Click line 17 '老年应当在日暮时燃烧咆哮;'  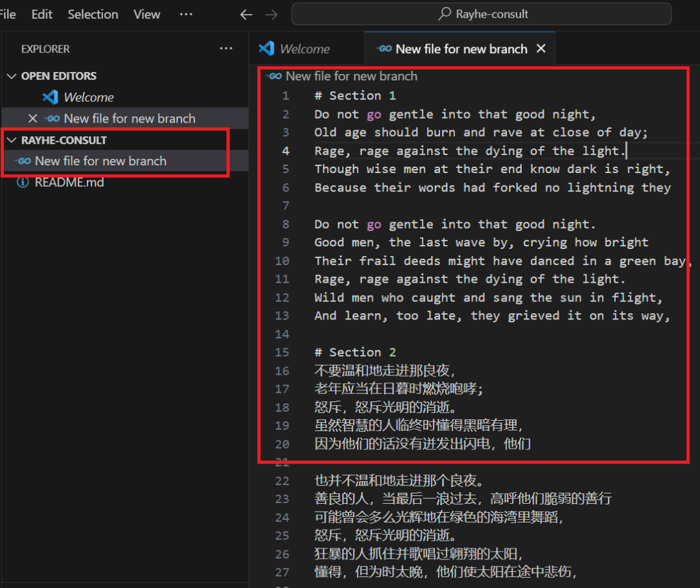pos(399,389)
